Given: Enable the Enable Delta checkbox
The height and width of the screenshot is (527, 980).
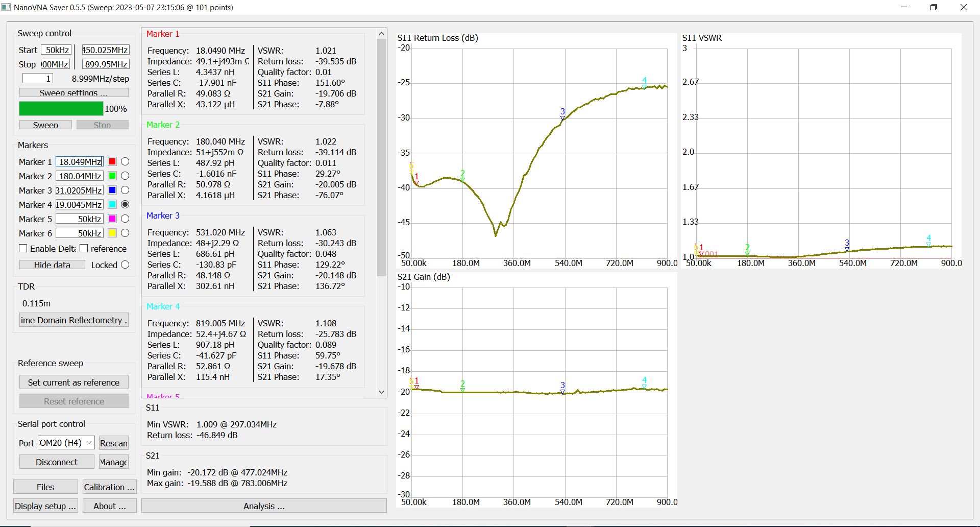Looking at the screenshot, I should (23, 248).
